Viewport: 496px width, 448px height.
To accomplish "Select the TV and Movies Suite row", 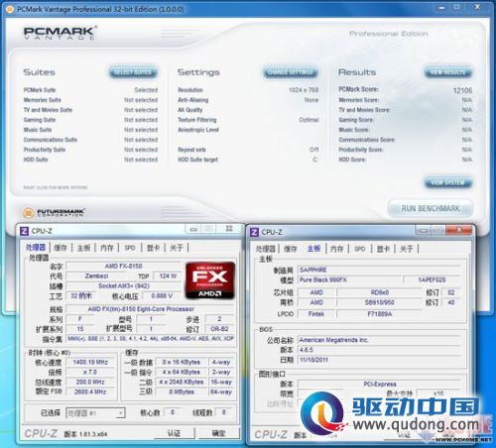I will [x=90, y=110].
